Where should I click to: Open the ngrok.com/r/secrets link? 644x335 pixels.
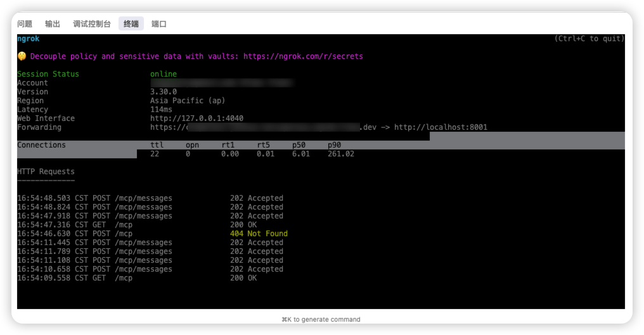pos(303,56)
